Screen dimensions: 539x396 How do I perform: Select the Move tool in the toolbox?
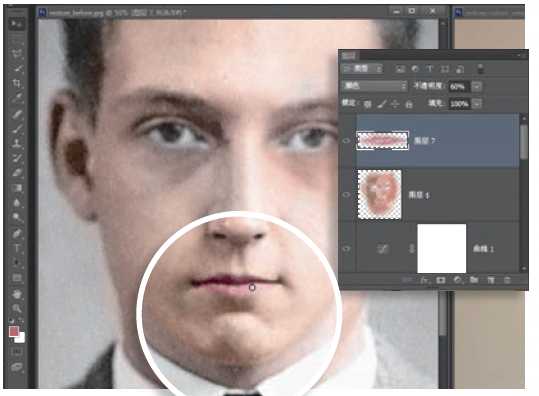point(16,24)
